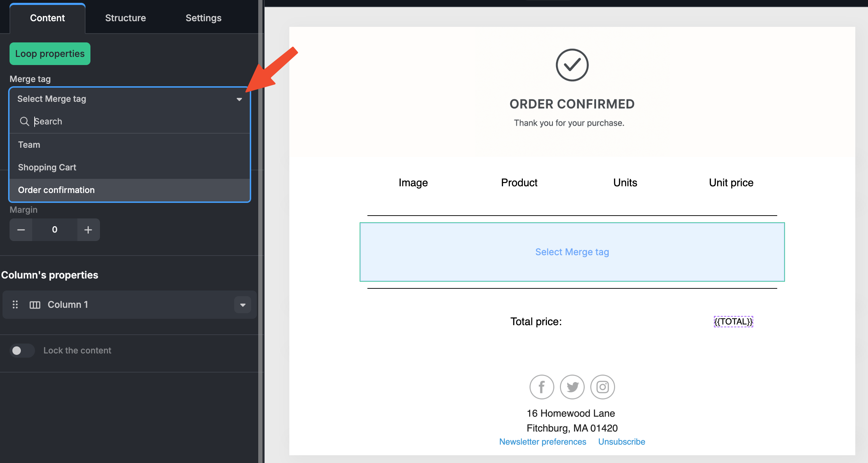The image size is (868, 463).
Task: Select the {{TOTAL}} merge tag placeholder
Action: click(733, 322)
